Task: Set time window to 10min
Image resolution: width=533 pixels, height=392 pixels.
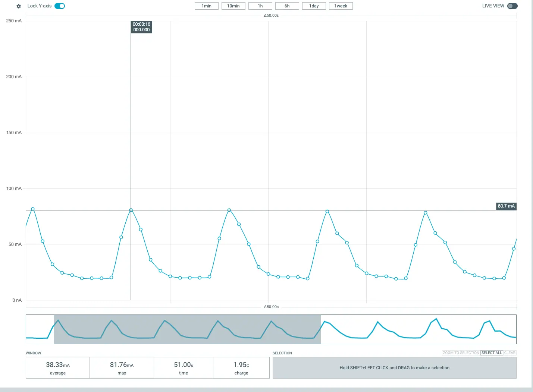Action: click(233, 6)
